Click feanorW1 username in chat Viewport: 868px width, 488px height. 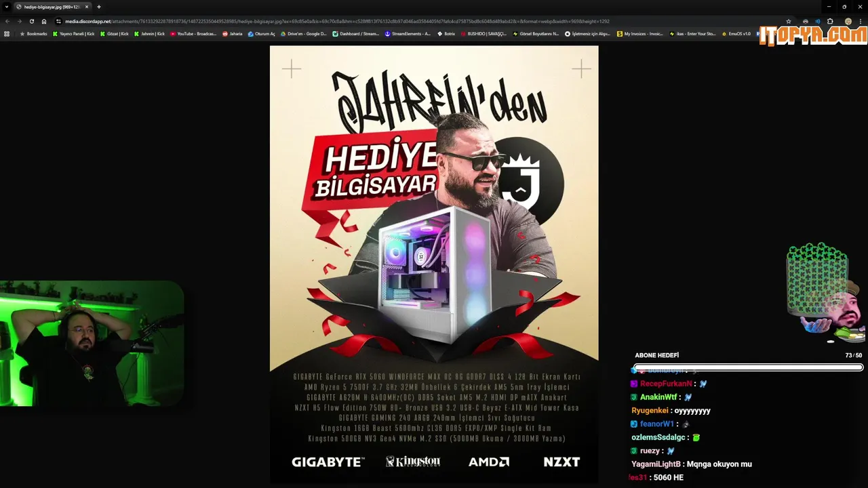tap(656, 424)
